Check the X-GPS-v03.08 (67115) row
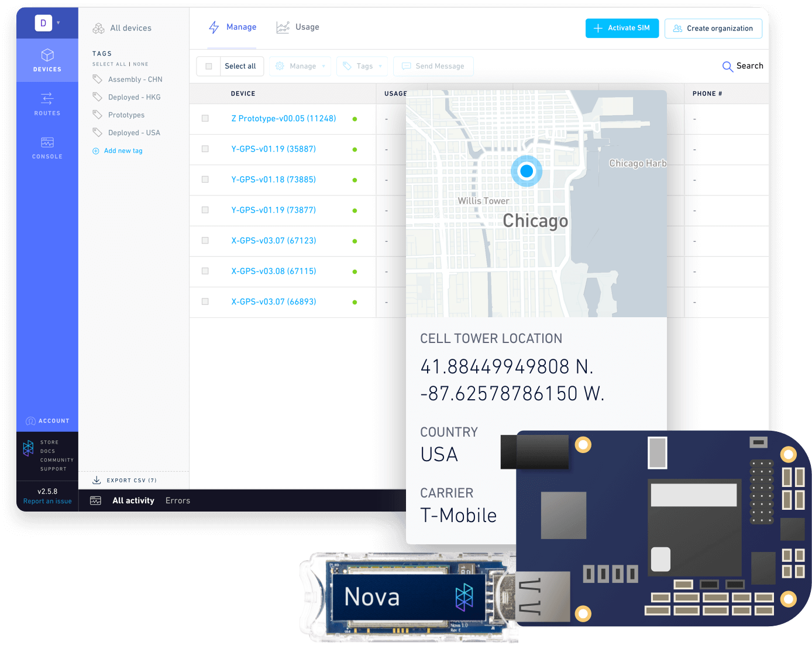The image size is (812, 645). [205, 271]
